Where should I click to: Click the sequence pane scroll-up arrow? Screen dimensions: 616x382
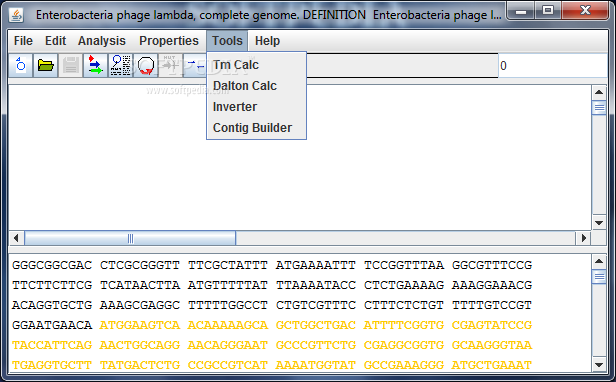(599, 261)
